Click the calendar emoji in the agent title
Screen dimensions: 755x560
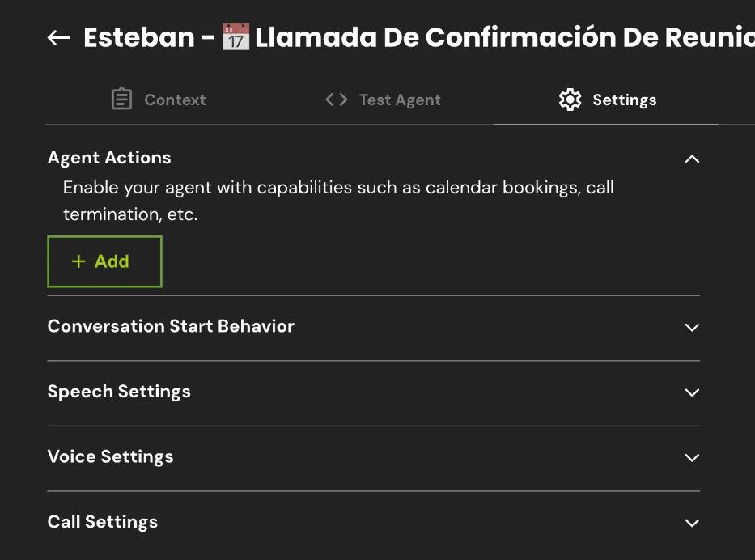[235, 37]
